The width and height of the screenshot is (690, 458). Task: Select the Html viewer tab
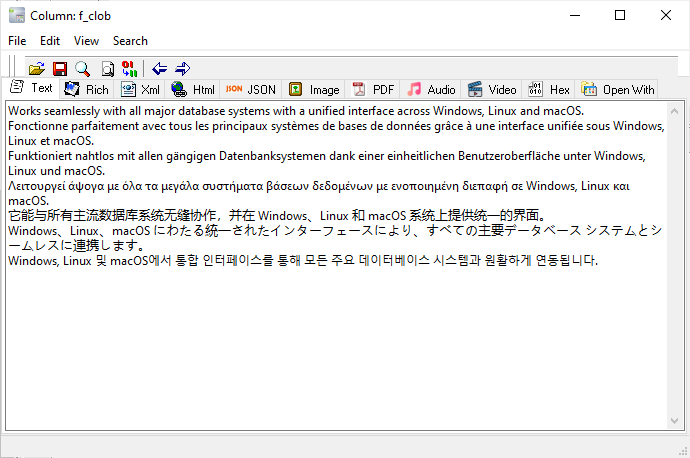click(193, 90)
